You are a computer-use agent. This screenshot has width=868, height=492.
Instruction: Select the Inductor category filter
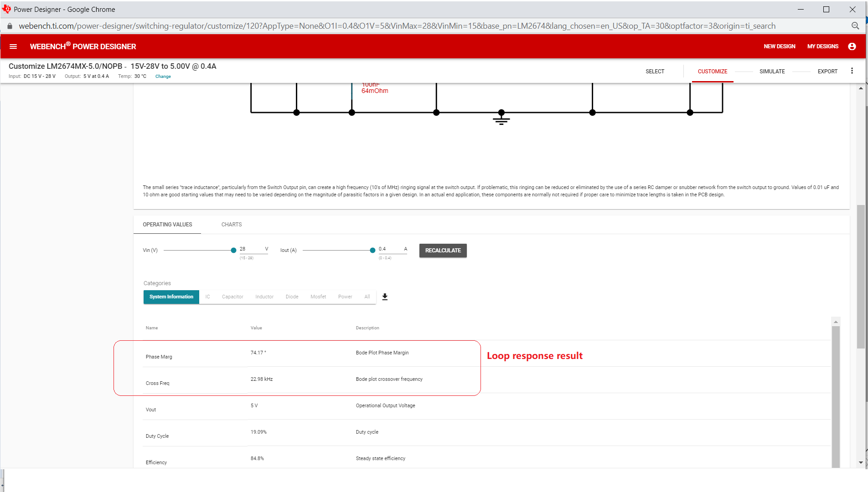click(264, 297)
